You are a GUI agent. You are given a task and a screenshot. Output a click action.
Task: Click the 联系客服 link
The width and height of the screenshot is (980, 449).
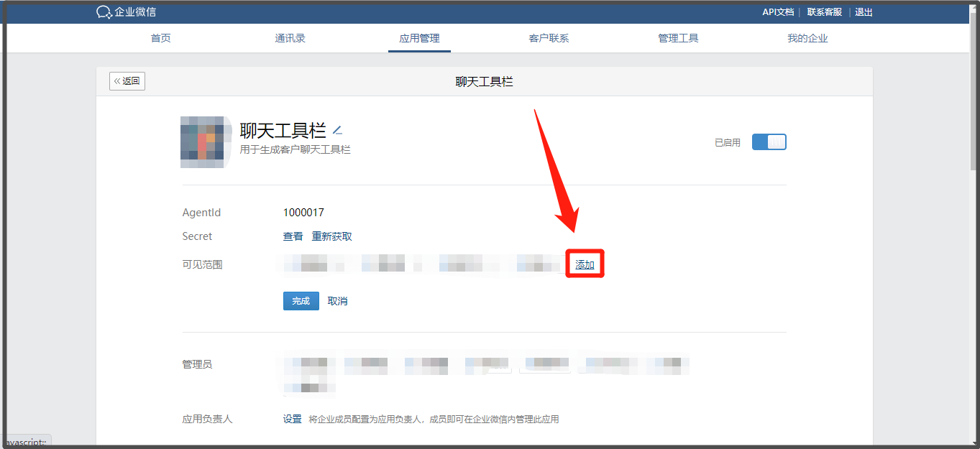[x=824, y=12]
